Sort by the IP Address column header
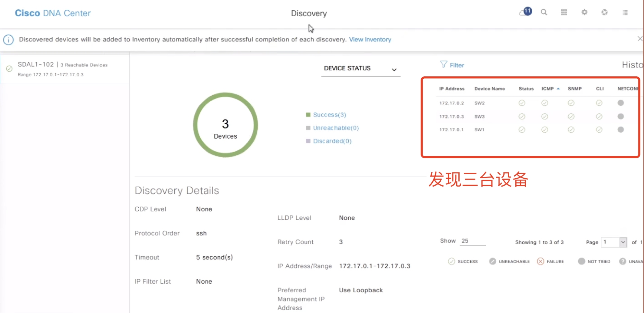Screen dimensions: 644x313 [452, 89]
